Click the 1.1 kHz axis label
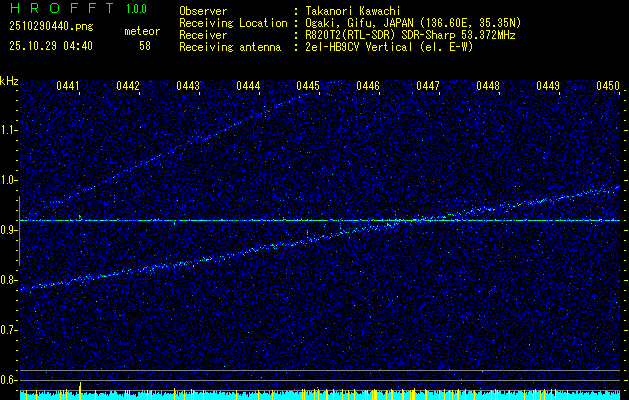 coord(9,129)
